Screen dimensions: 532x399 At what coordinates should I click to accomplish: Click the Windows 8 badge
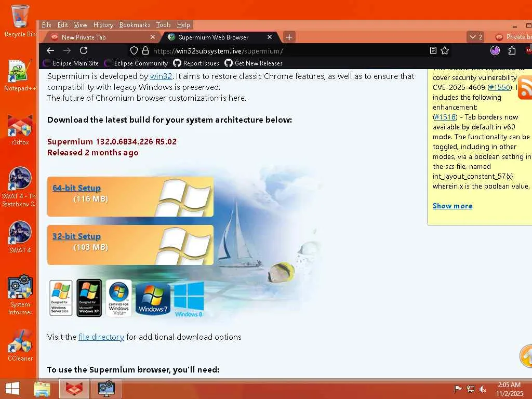click(189, 300)
